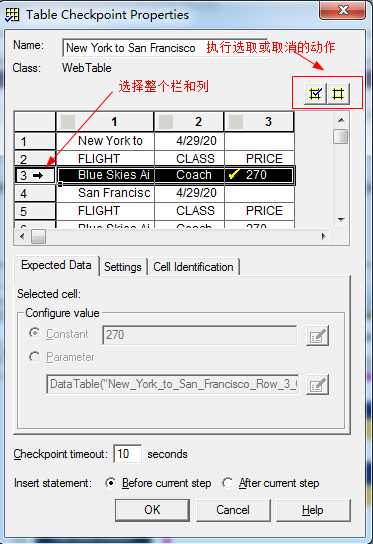Open the Cell Identification tab
373x544 pixels.
193,267
